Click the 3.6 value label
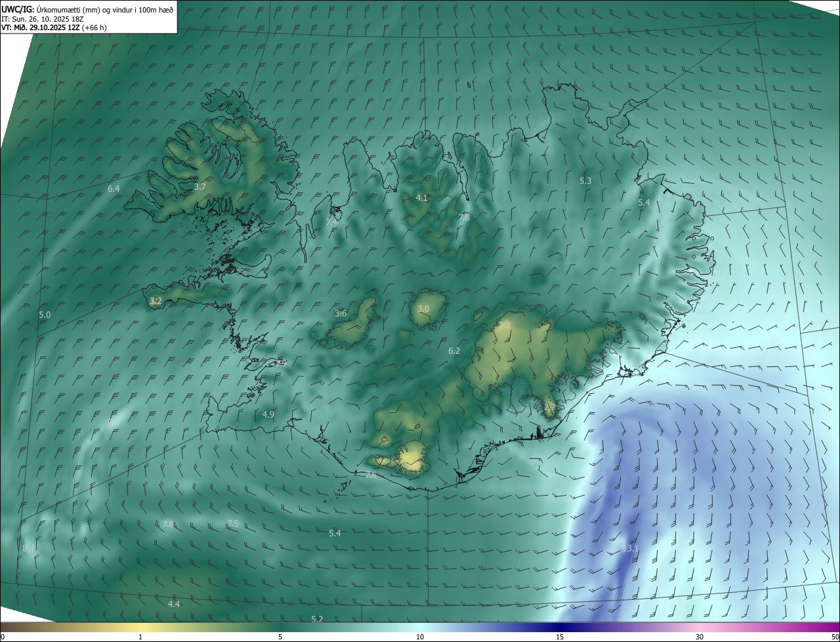The image size is (840, 642). click(x=341, y=314)
